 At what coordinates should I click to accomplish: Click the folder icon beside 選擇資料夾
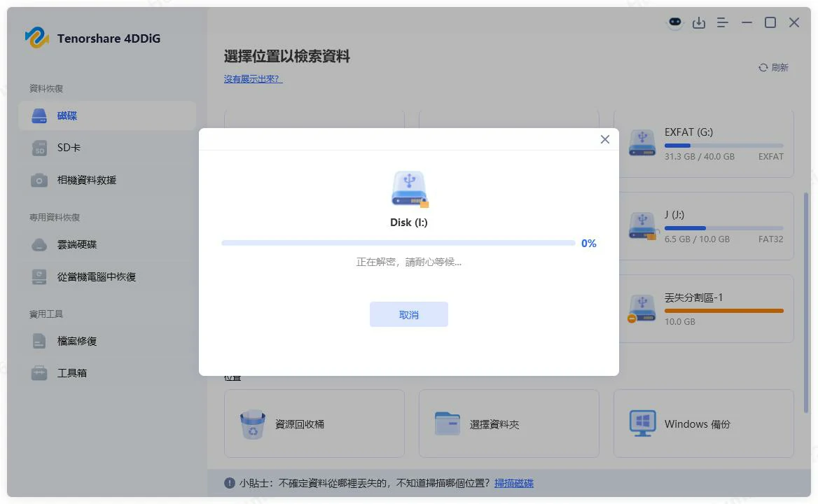click(448, 423)
